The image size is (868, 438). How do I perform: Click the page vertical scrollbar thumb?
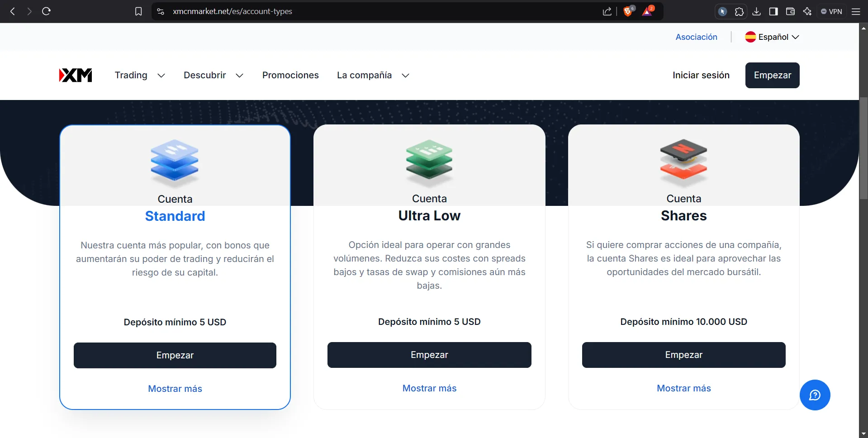click(863, 148)
